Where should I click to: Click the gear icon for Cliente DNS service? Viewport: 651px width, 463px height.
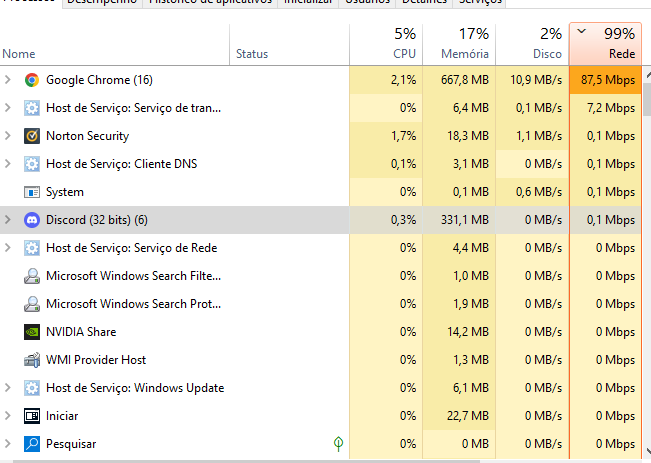click(32, 164)
